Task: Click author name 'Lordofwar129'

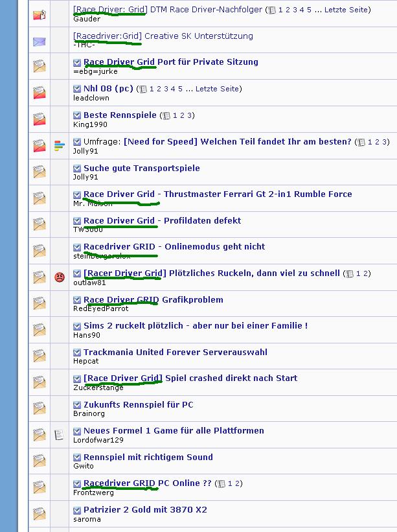Action: coord(98,440)
